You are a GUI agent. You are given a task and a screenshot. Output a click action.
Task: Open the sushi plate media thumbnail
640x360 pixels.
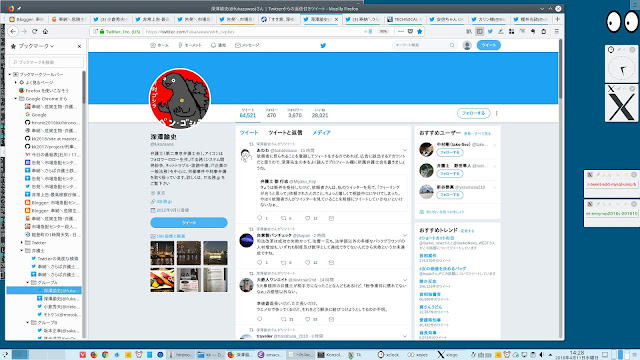pos(162,280)
